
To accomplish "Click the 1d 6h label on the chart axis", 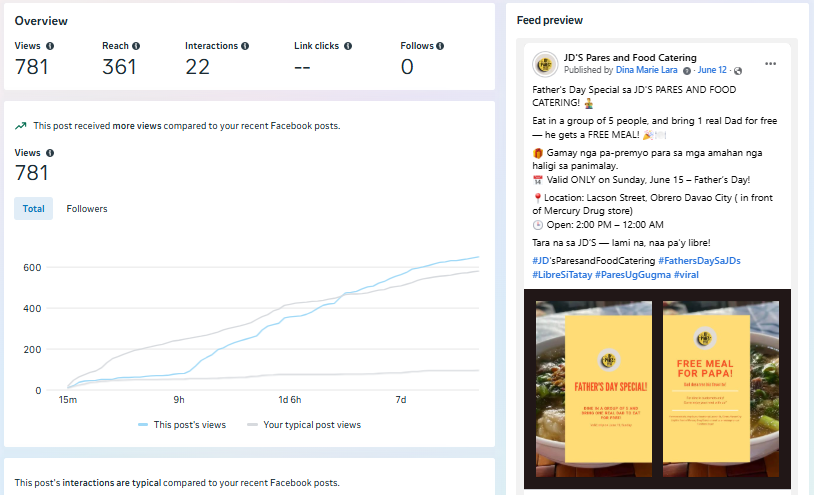I will pos(290,400).
